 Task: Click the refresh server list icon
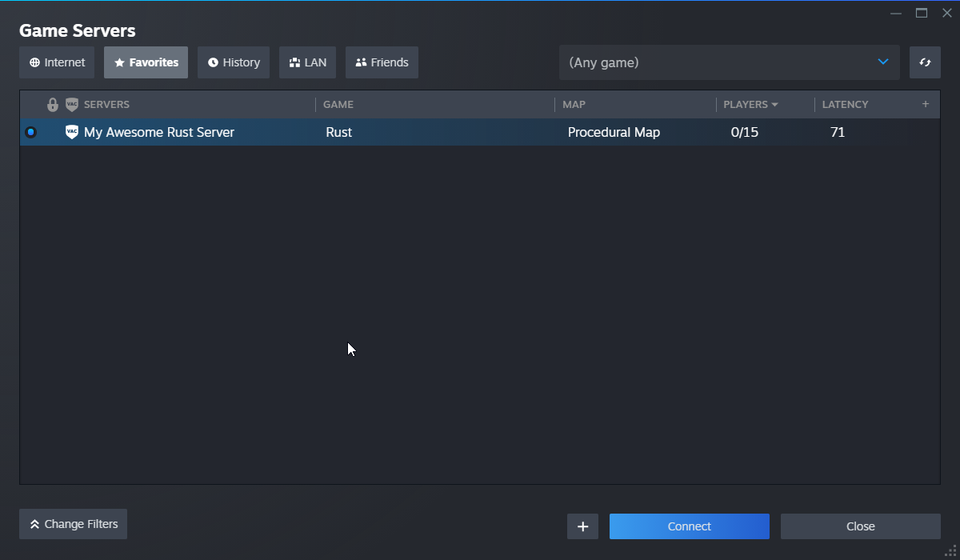(x=925, y=62)
